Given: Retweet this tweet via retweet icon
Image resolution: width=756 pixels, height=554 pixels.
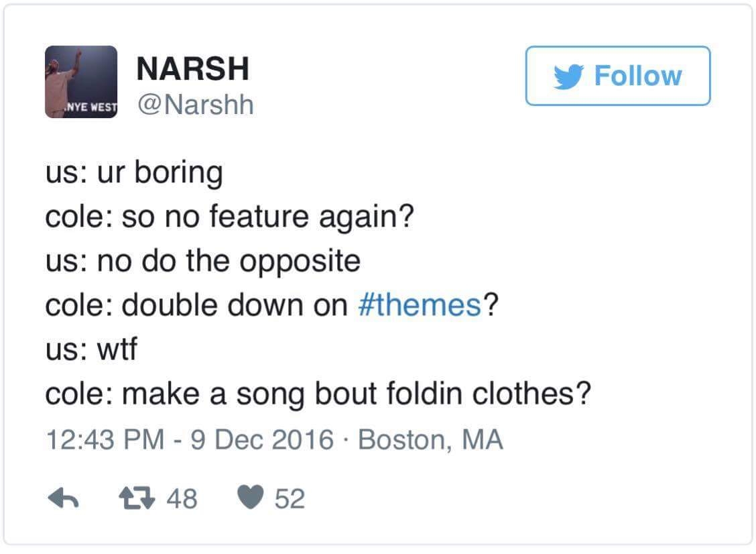Looking at the screenshot, I should (137, 498).
